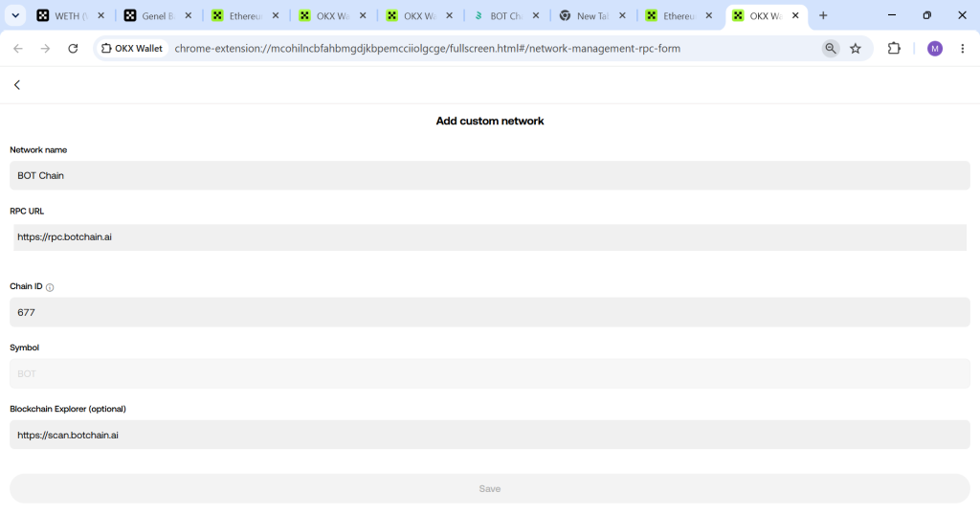The width and height of the screenshot is (980, 515).
Task: Go back using the form's back arrow
Action: click(x=17, y=85)
